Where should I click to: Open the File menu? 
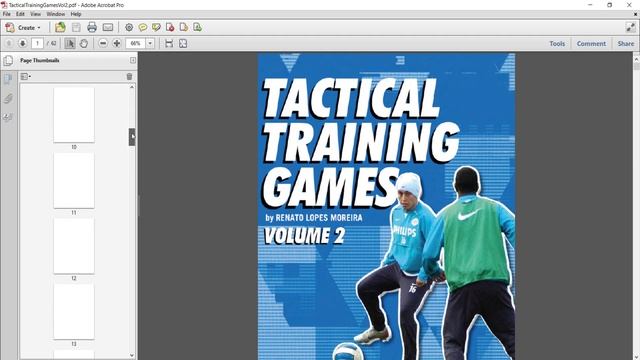click(7, 14)
